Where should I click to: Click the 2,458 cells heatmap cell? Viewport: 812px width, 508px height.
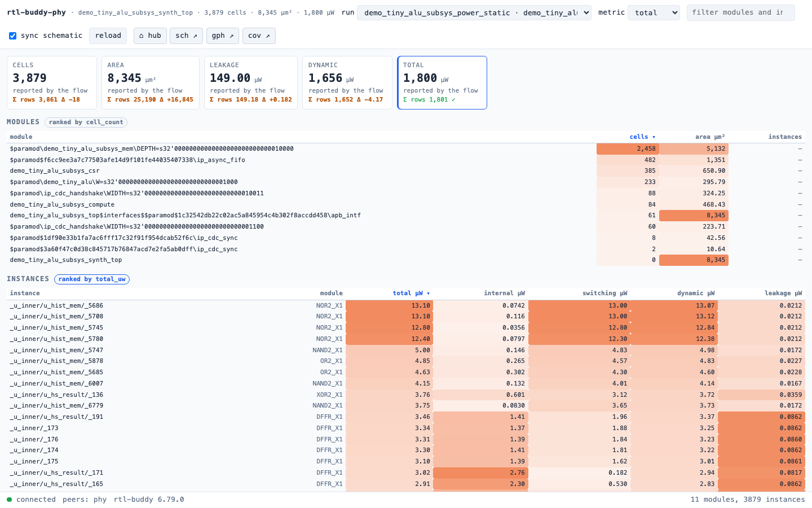628,149
